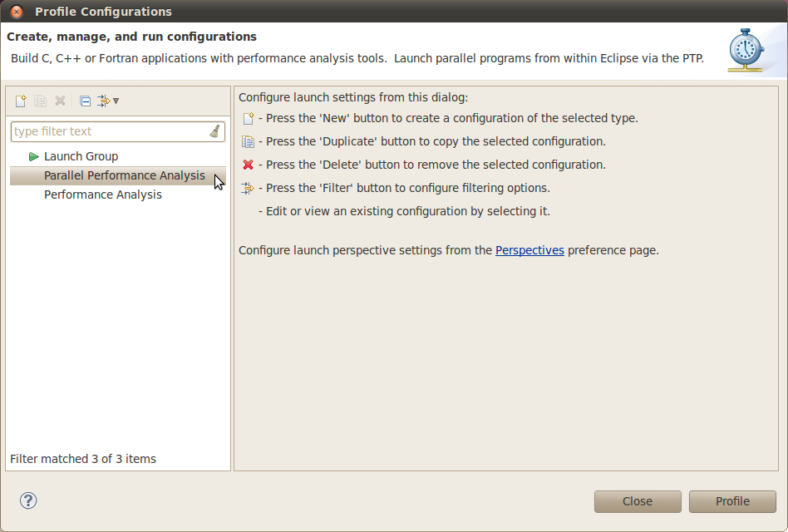Screen dimensions: 788x532
Task: Click the green Launch Group arrow icon
Action: [34, 157]
